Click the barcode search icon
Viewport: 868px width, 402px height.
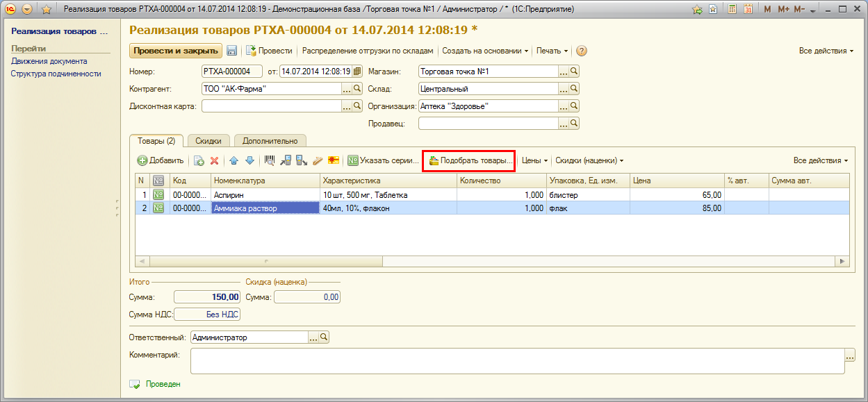(x=270, y=160)
